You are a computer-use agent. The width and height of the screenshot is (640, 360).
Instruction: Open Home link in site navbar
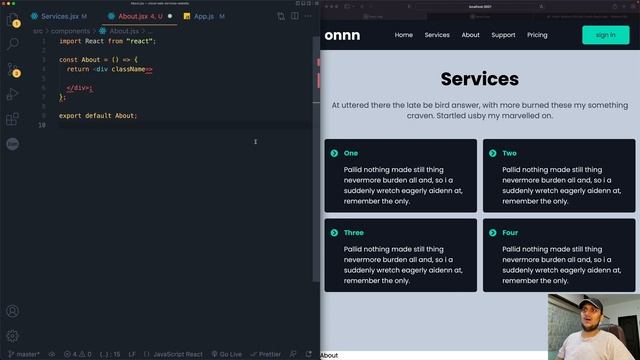point(404,35)
